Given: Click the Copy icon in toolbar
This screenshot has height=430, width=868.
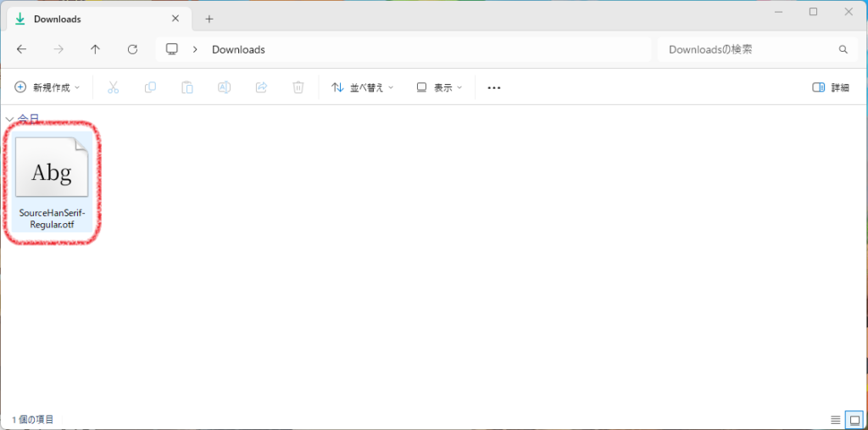Looking at the screenshot, I should pos(150,87).
